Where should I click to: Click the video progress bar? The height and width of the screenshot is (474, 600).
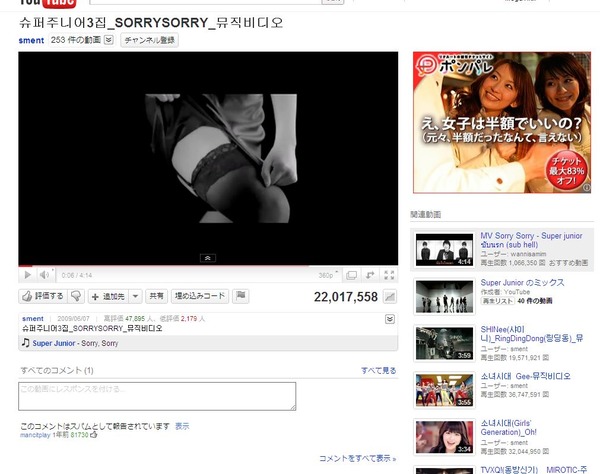[208, 266]
